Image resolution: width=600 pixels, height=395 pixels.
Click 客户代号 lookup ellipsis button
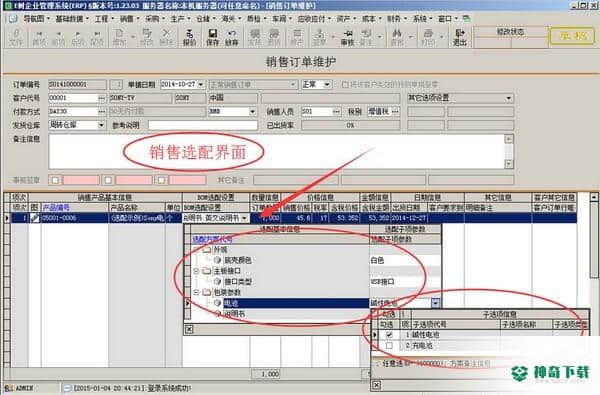pyautogui.click(x=101, y=98)
